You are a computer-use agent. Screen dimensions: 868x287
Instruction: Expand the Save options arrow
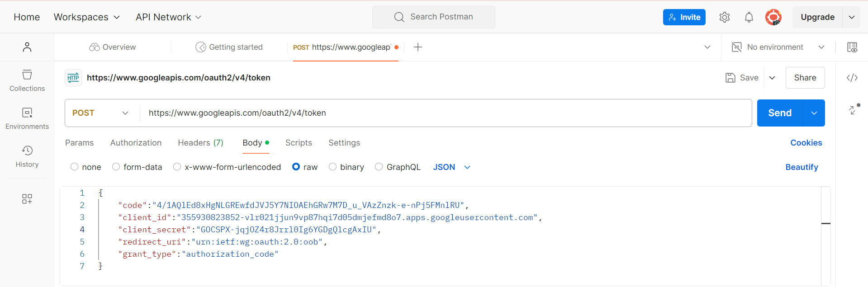pos(772,78)
